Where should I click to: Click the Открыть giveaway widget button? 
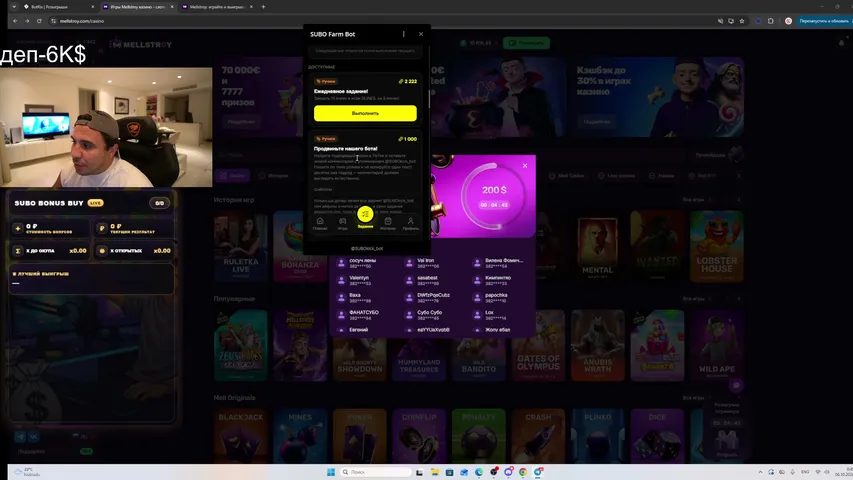click(x=726, y=454)
